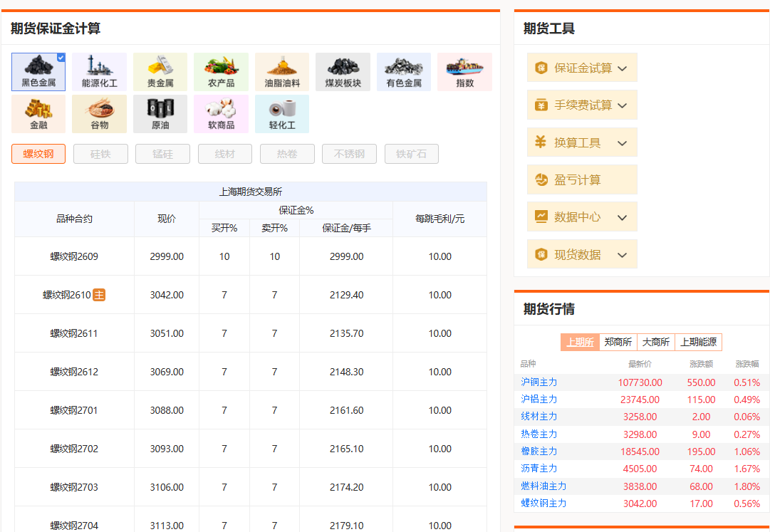Select the 黑色金属 category icon
Viewport: 770px width, 532px height.
(x=38, y=72)
